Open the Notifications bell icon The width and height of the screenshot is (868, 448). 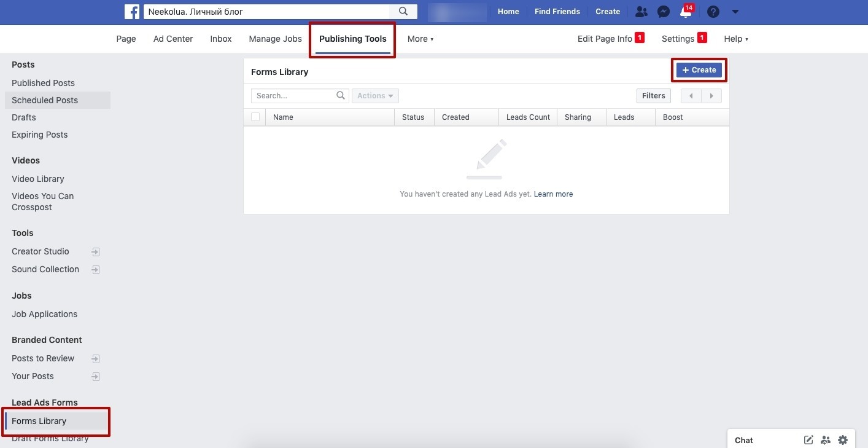686,11
